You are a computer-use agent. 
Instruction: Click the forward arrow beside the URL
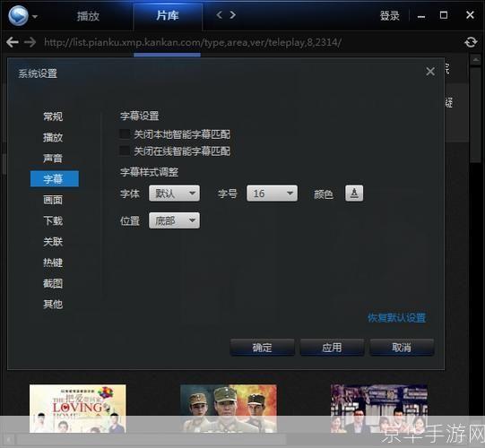pyautogui.click(x=30, y=42)
